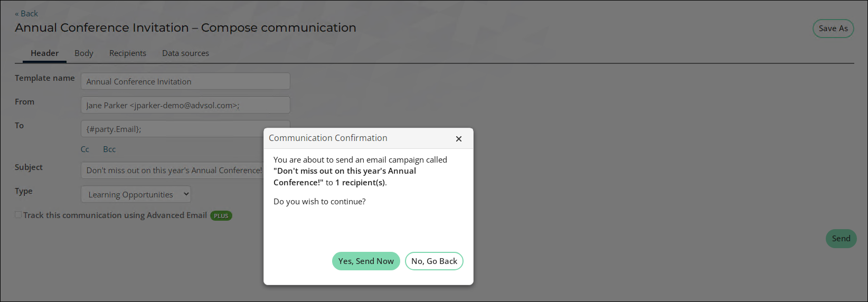Focus the From address field

coord(185,105)
